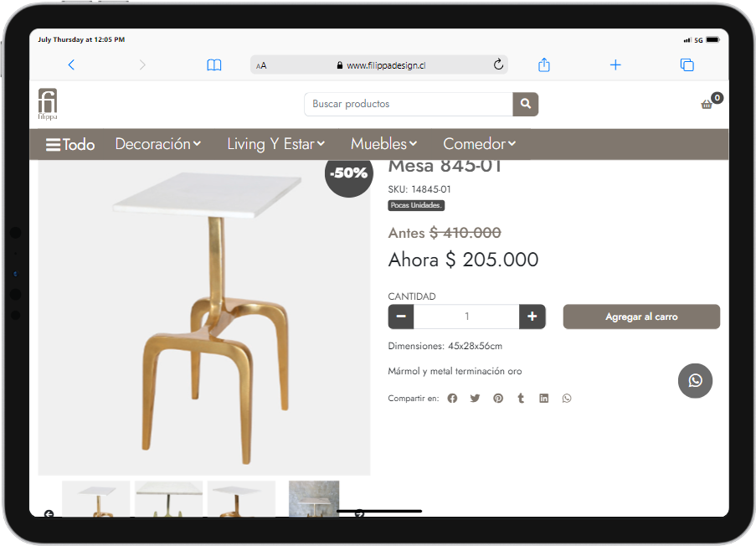756x546 pixels.
Task: Click the search magnifier button
Action: [x=525, y=104]
